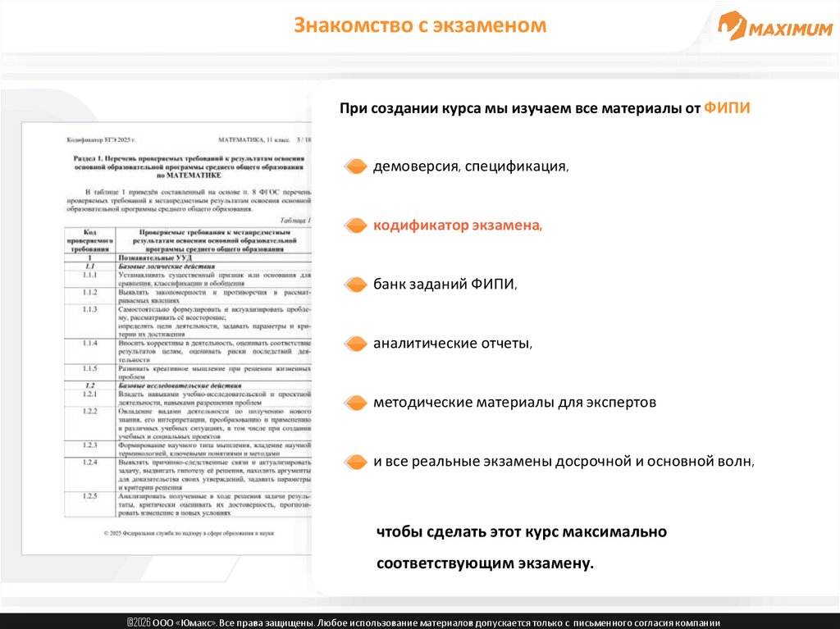
Task: Click the orange bullet beside 'кодификатор экзамена'
Action: 355,225
